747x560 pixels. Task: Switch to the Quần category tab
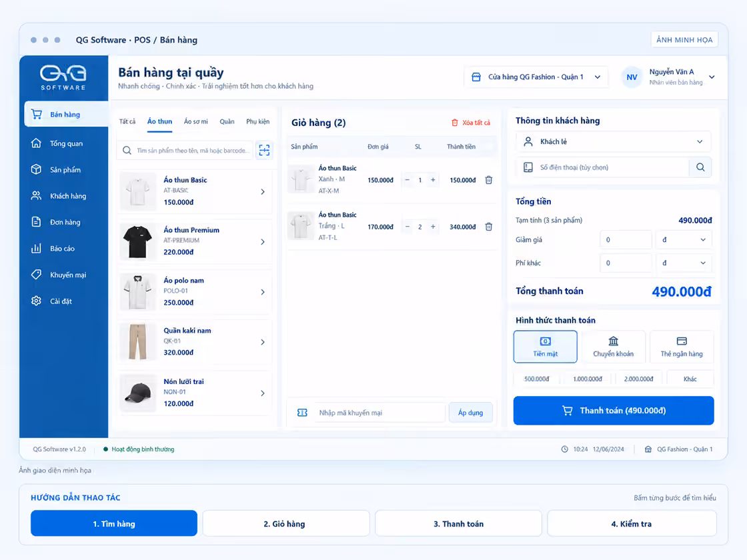coord(227,121)
